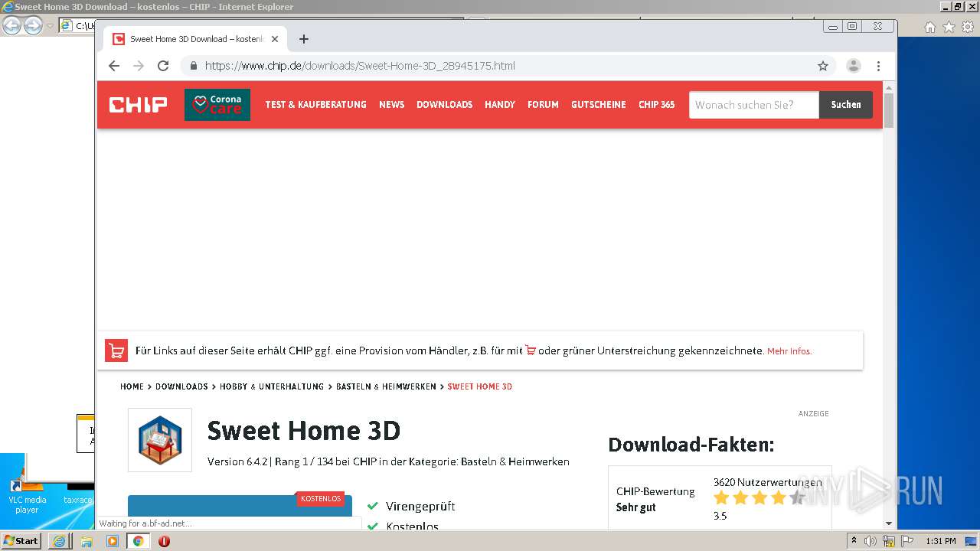Bookmark this page with star icon
The height and width of the screenshot is (551, 980).
click(x=823, y=66)
